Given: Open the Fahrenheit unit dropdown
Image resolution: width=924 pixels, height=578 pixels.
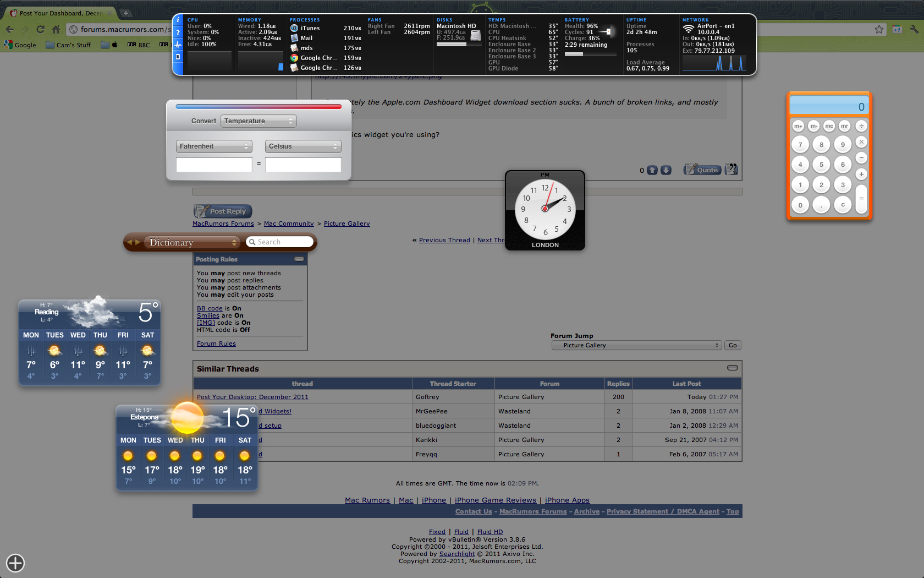Looking at the screenshot, I should [214, 146].
